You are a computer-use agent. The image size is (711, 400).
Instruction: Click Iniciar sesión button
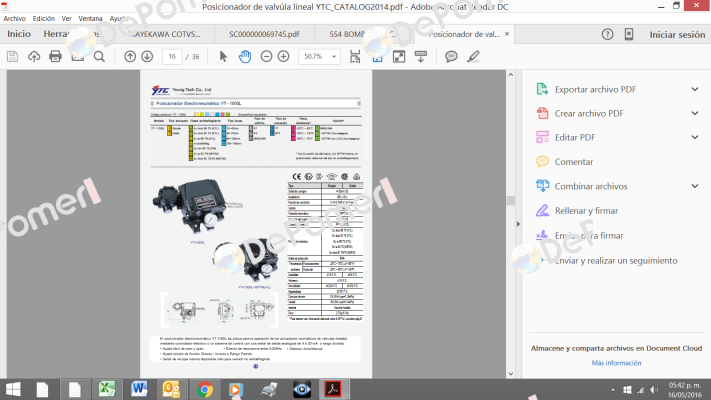point(677,34)
